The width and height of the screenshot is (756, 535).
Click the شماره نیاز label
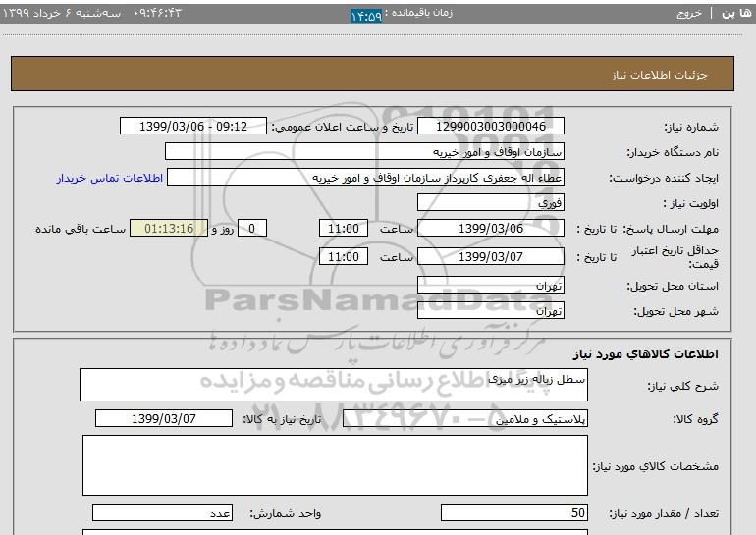691,127
